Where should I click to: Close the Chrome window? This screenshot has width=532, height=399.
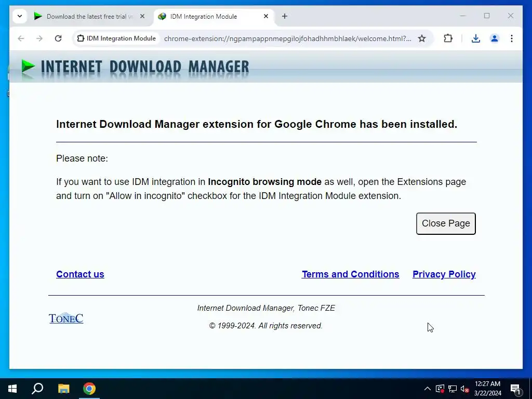click(x=510, y=16)
